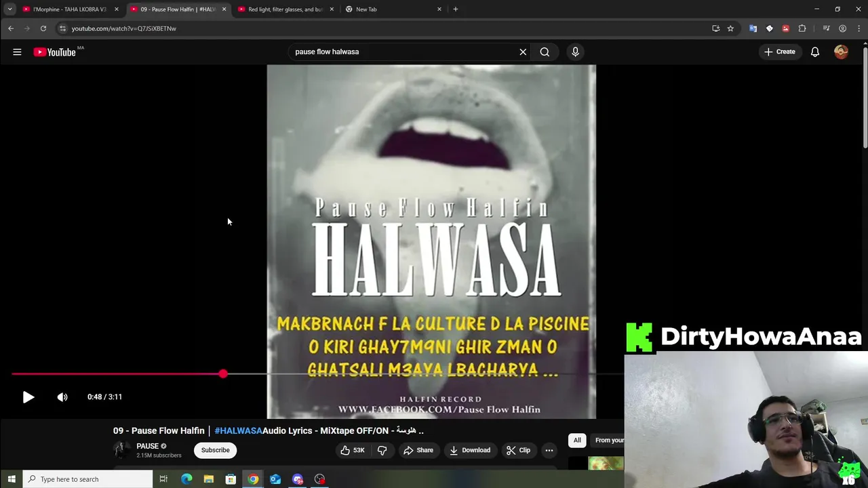868x488 pixels.
Task: Open the Extensions puzzle menu
Action: (x=802, y=28)
